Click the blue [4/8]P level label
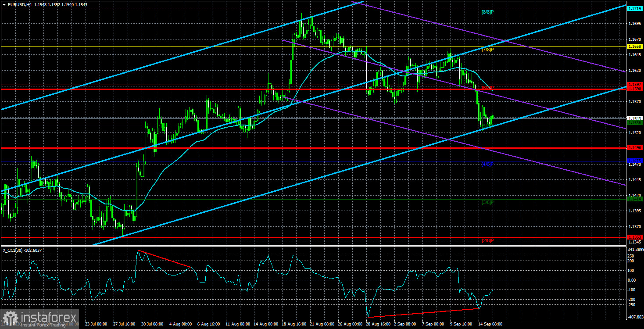The width and height of the screenshot is (644, 329). click(487, 164)
